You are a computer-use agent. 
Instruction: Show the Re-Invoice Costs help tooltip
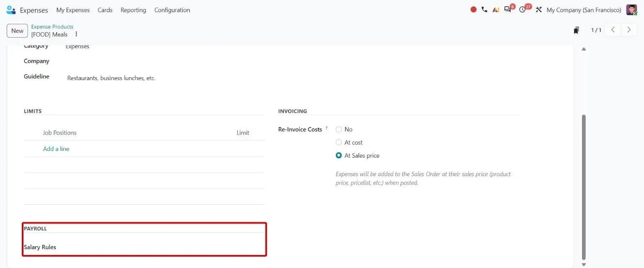click(327, 128)
